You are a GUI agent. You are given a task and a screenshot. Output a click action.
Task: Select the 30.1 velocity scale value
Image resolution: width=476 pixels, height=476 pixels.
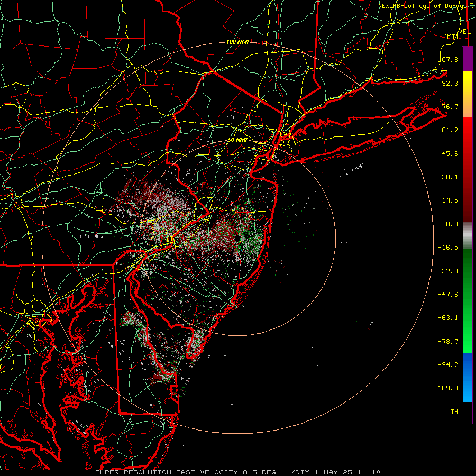tap(450, 177)
